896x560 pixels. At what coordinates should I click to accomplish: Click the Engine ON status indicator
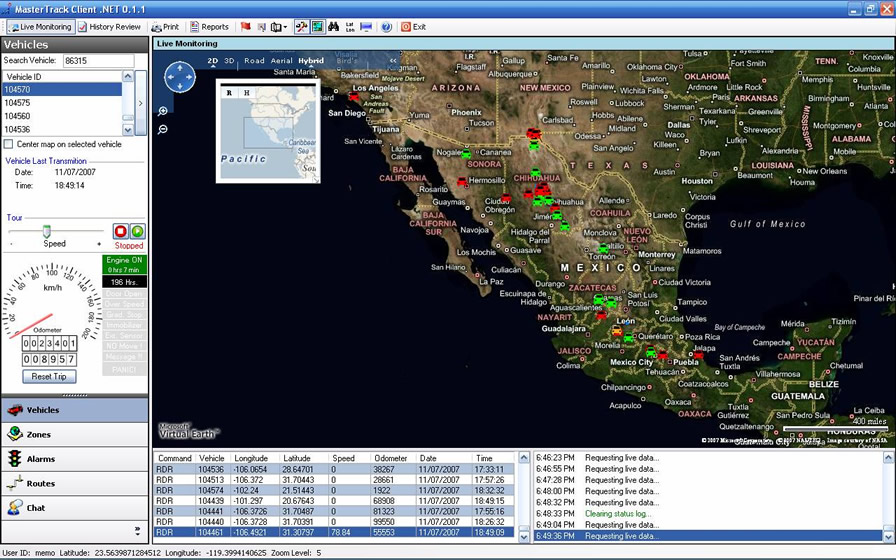click(x=125, y=265)
